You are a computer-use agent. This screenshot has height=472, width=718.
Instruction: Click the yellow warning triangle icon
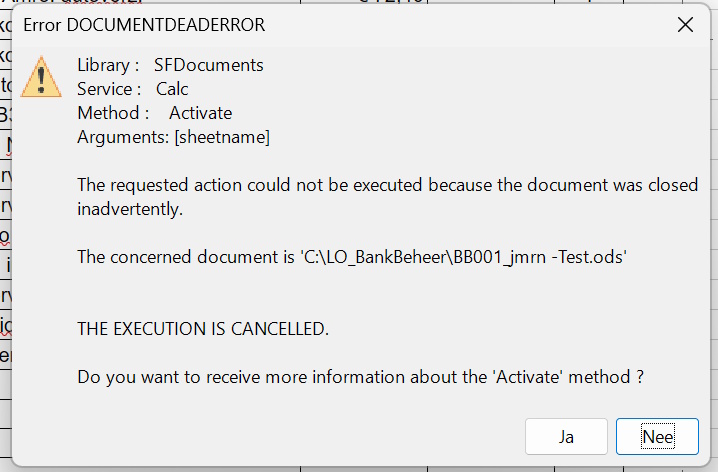[42, 75]
